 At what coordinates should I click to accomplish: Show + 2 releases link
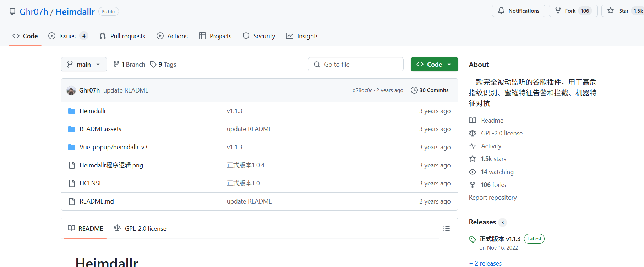point(485,263)
